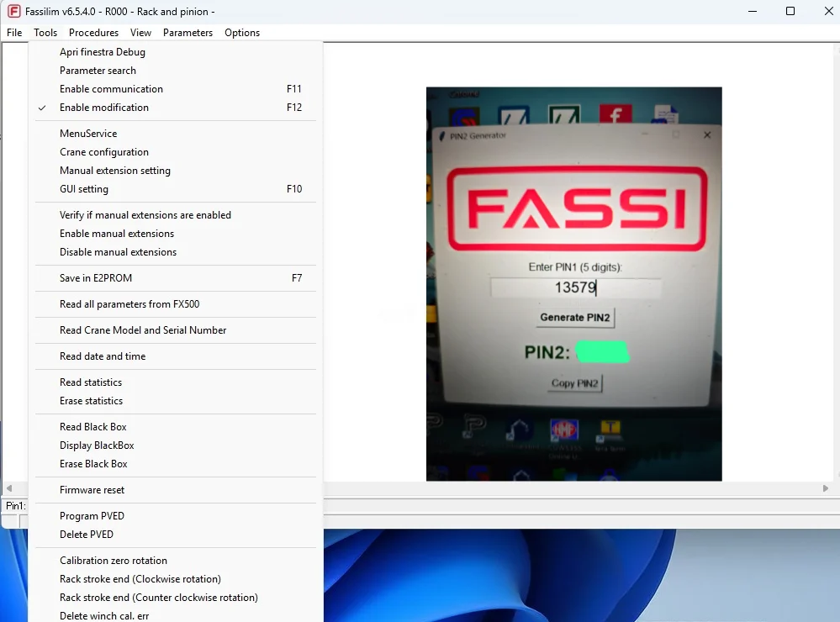Click Crane configuration menu entry
840x622 pixels.
[x=104, y=152]
